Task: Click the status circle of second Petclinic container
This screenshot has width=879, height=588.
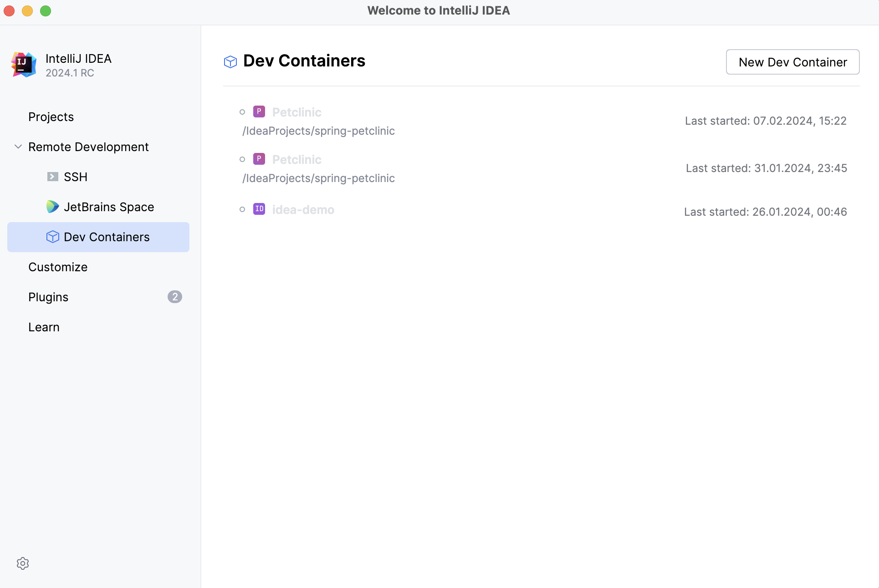Action: (243, 159)
